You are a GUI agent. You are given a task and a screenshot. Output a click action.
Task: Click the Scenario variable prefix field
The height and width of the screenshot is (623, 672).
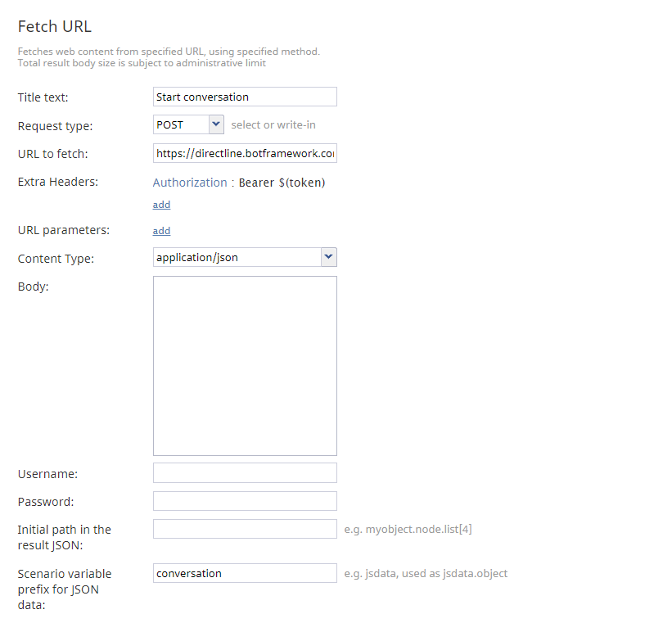(x=244, y=573)
